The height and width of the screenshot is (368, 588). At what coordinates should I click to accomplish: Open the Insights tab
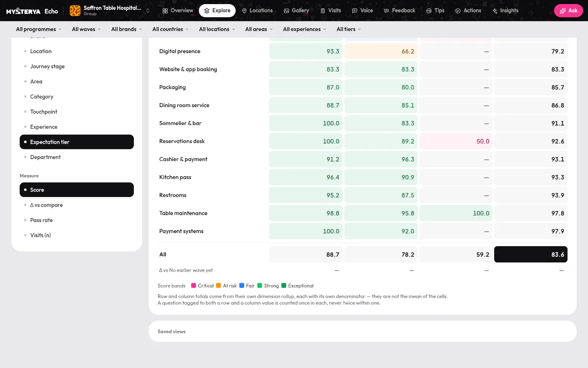pyautogui.click(x=505, y=11)
